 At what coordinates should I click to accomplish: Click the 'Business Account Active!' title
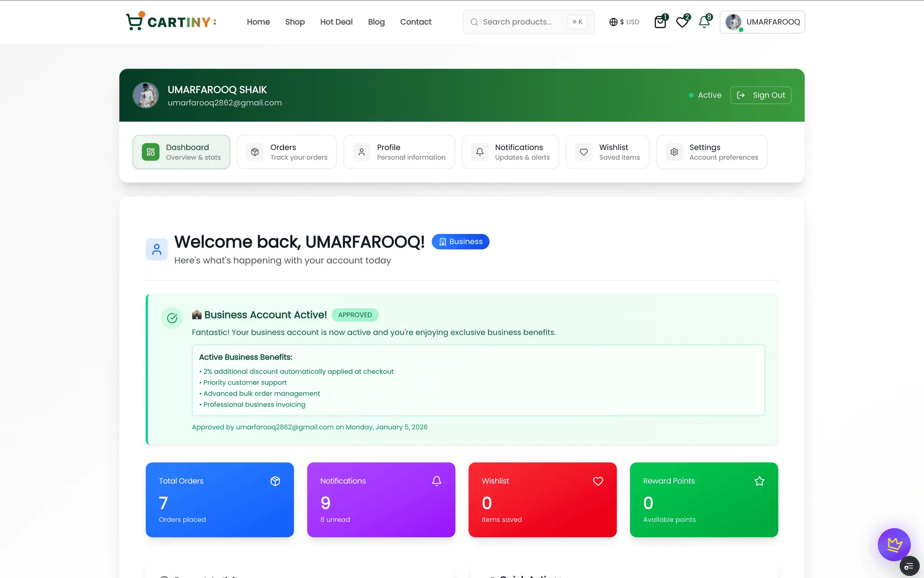point(266,315)
